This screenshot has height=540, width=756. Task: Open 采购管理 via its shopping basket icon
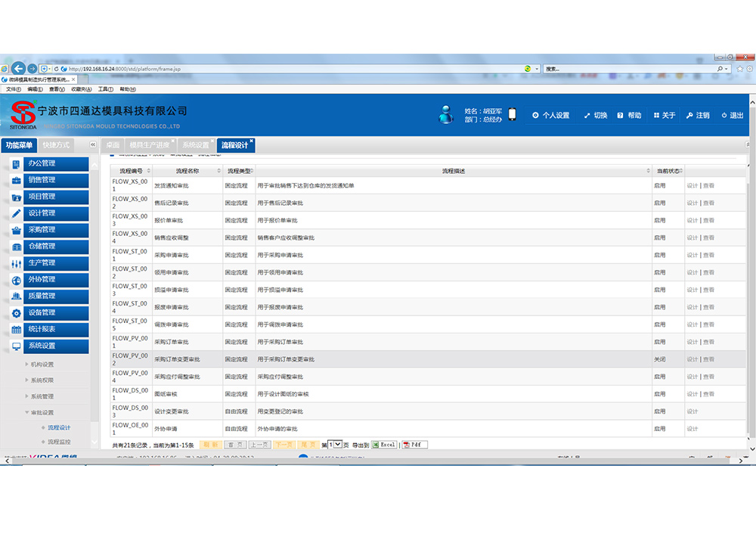[x=17, y=230]
